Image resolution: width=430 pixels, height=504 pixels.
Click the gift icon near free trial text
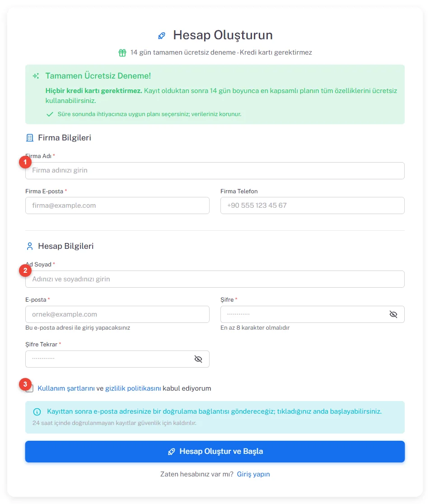click(x=122, y=53)
